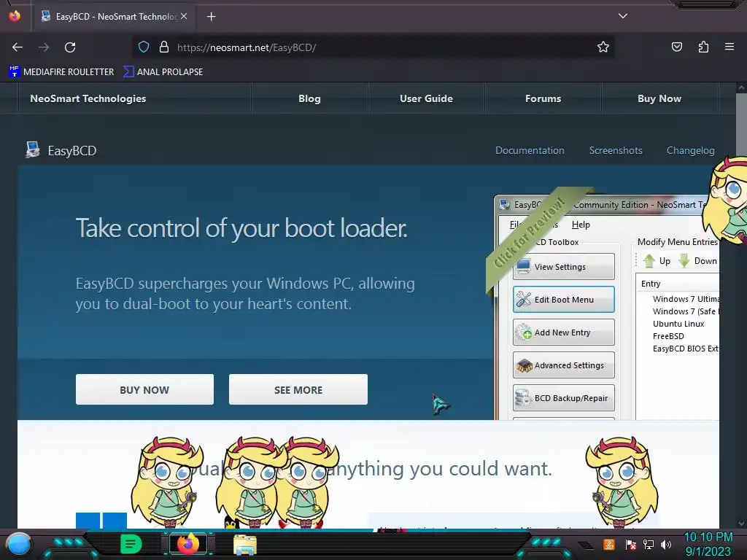This screenshot has height=560, width=747.
Task: Open the Screenshots link
Action: click(x=616, y=150)
